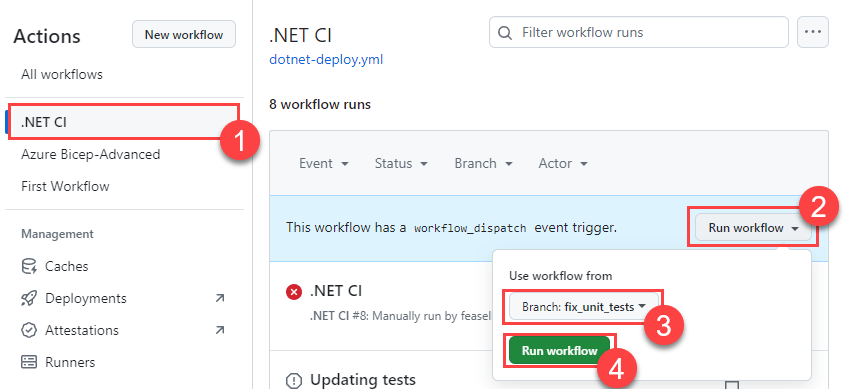Click the workflow_dispatch code text

point(470,228)
